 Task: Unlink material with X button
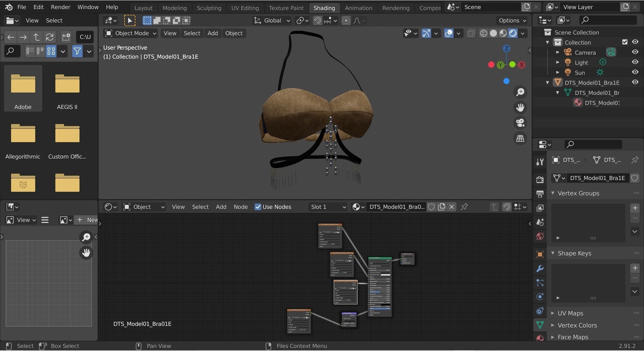[x=451, y=207]
